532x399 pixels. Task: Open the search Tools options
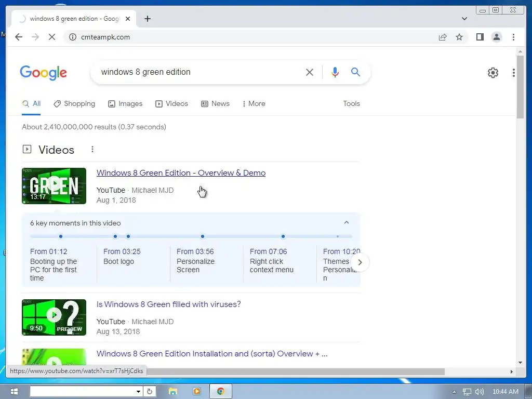coord(351,103)
